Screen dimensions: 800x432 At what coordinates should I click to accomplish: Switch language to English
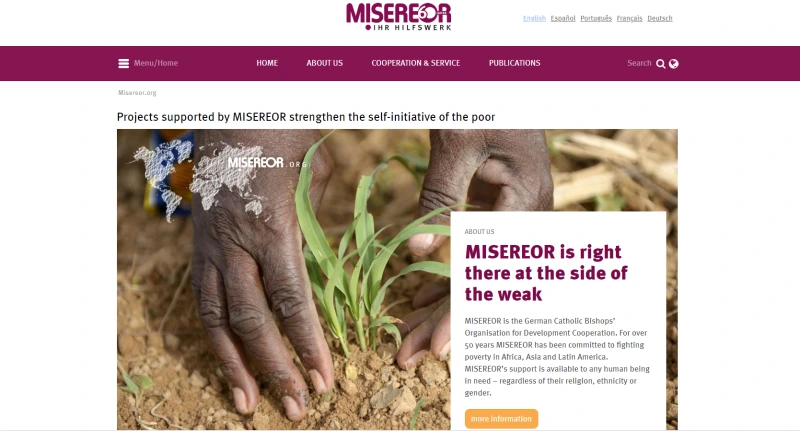point(534,18)
